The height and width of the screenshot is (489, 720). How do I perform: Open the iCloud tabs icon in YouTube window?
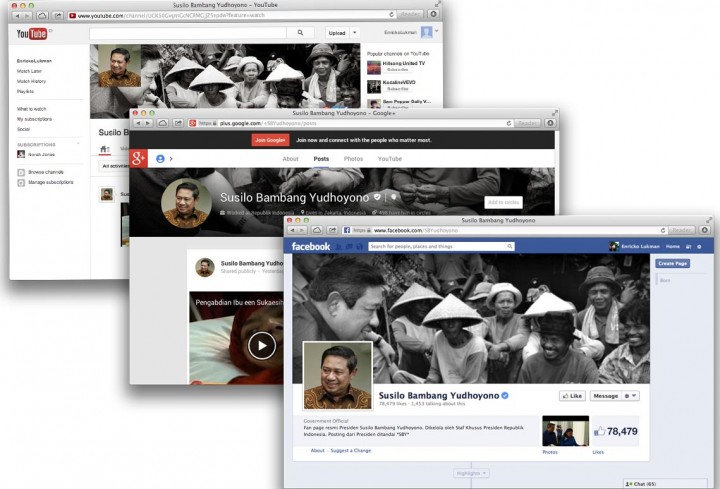[42, 15]
